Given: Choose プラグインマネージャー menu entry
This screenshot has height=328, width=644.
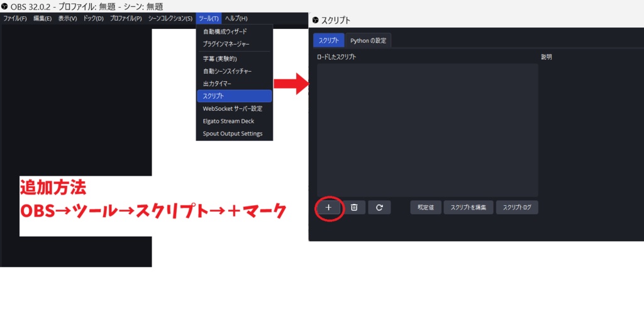Looking at the screenshot, I should coord(235,43).
